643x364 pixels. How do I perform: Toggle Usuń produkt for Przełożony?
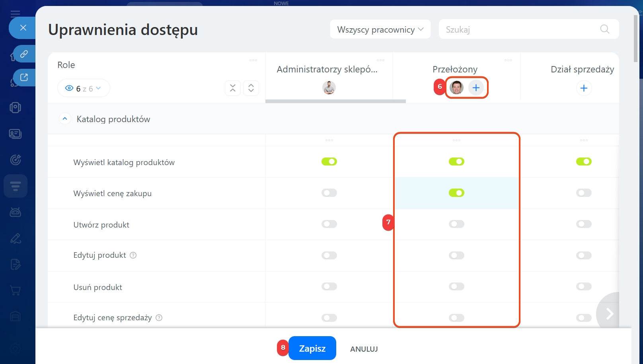pos(456,287)
